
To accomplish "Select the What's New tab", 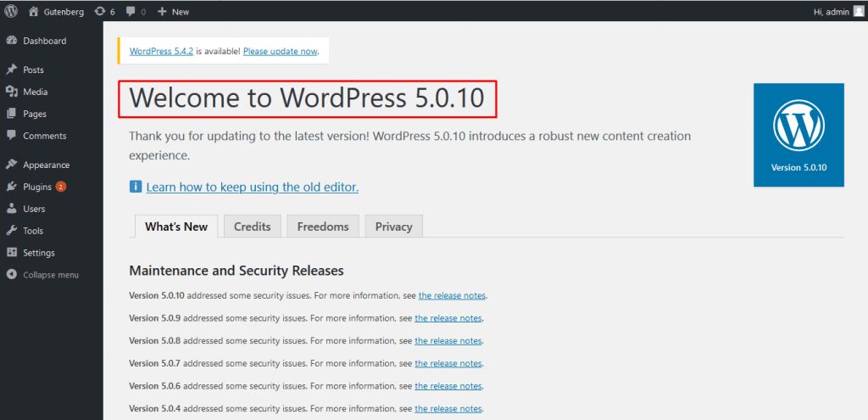I will [176, 226].
